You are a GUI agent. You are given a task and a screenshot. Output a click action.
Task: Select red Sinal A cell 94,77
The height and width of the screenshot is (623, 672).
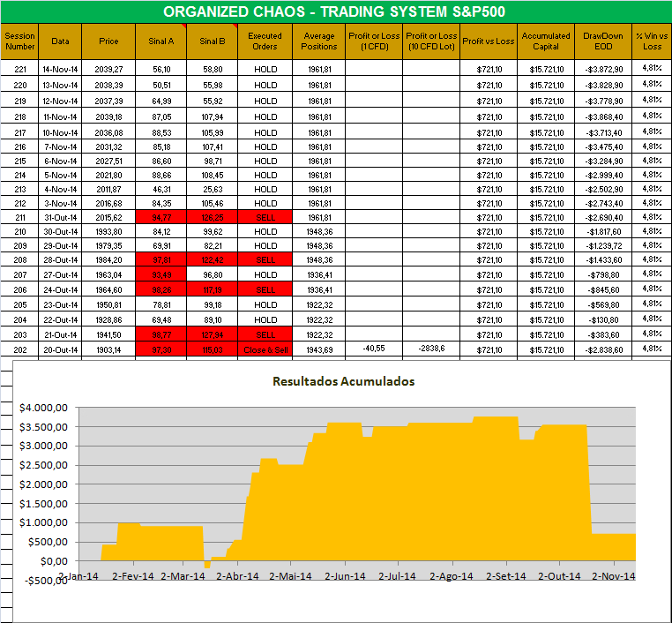tap(161, 217)
